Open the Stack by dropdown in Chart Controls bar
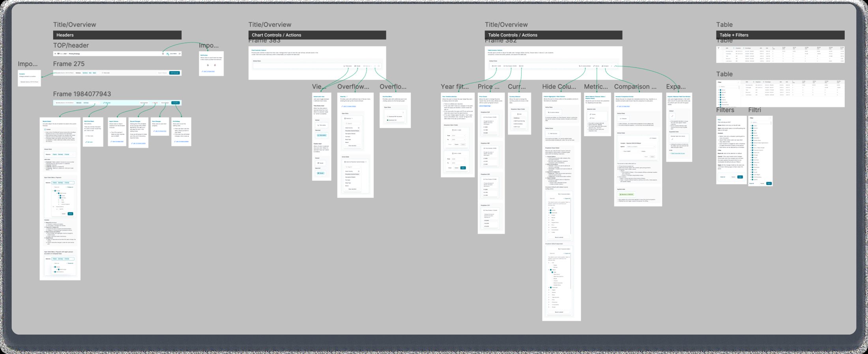Image resolution: width=868 pixels, height=354 pixels. [x=367, y=66]
